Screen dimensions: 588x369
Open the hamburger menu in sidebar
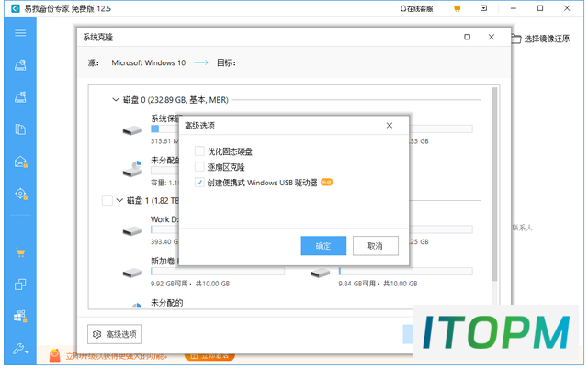click(x=20, y=33)
